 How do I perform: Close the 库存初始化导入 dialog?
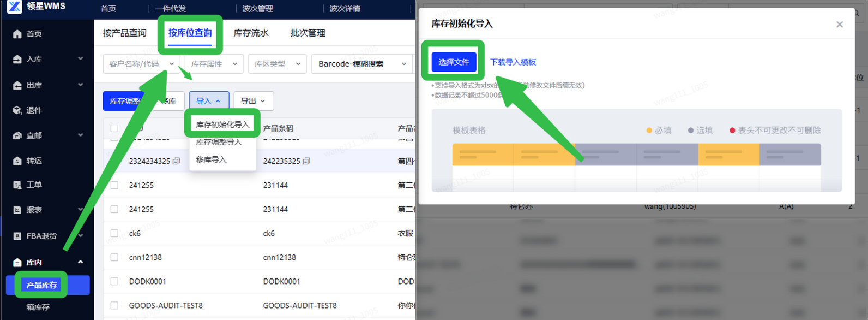[840, 24]
